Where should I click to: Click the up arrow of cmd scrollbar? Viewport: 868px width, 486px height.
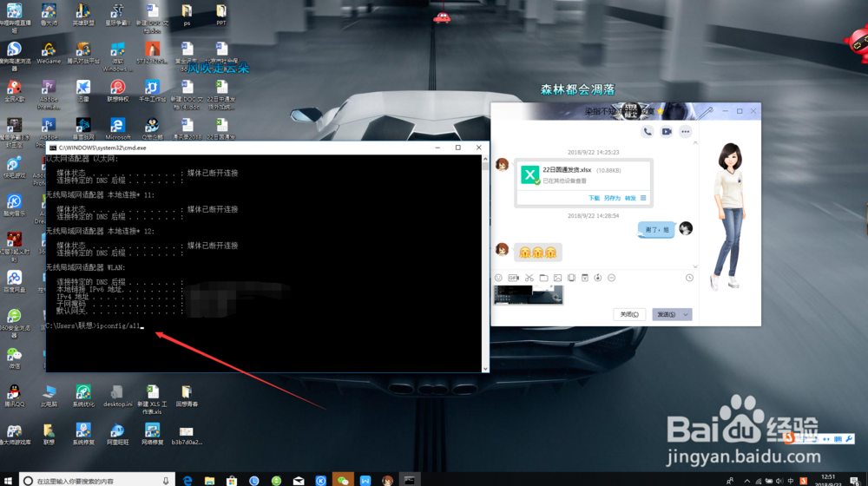[485, 159]
